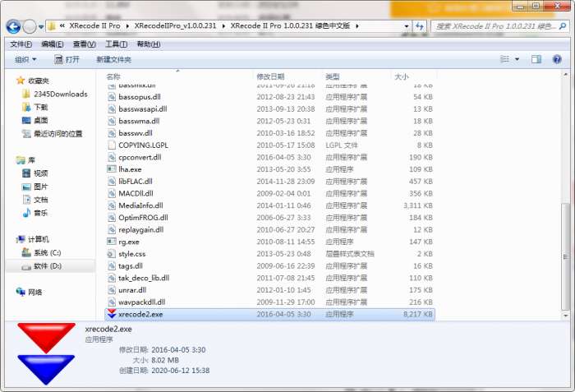Select 网络 in the navigation pane

coord(34,293)
